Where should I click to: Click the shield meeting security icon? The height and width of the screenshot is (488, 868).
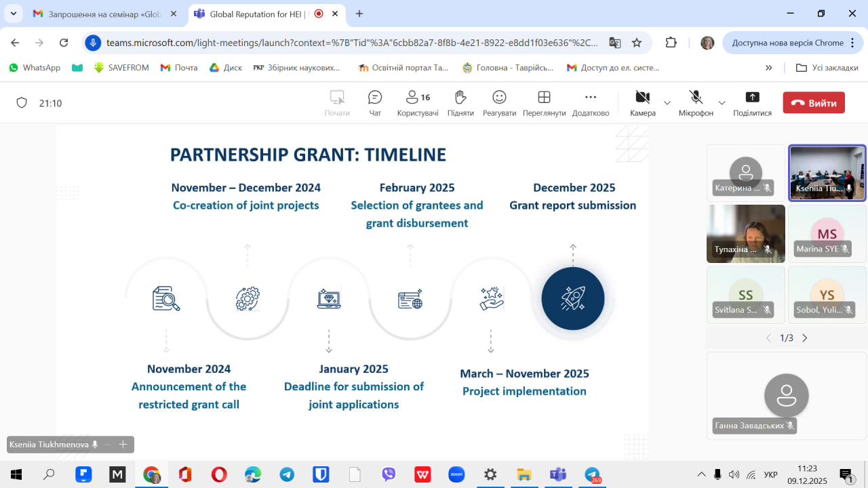pyautogui.click(x=22, y=103)
